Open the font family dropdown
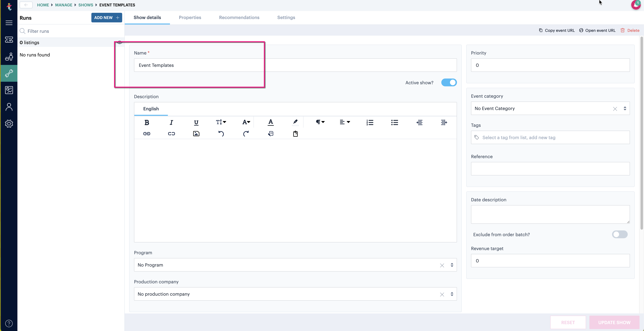 246,122
